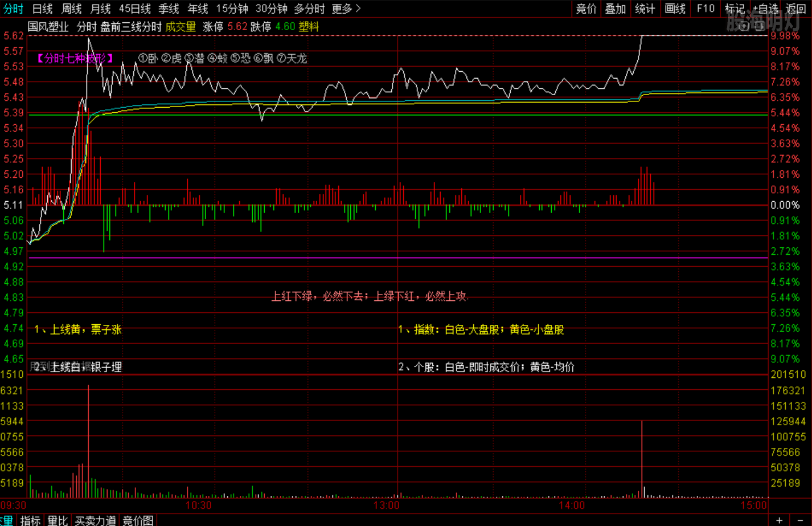Select the 量比 bottom tab
Image resolution: width=812 pixels, height=526 pixels.
pyautogui.click(x=58, y=520)
